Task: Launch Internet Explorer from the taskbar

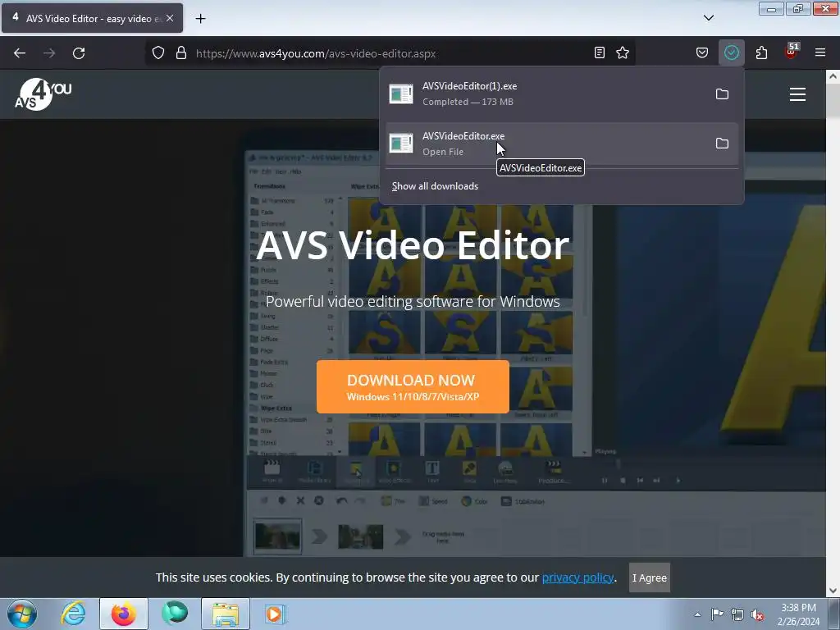Action: (73, 614)
